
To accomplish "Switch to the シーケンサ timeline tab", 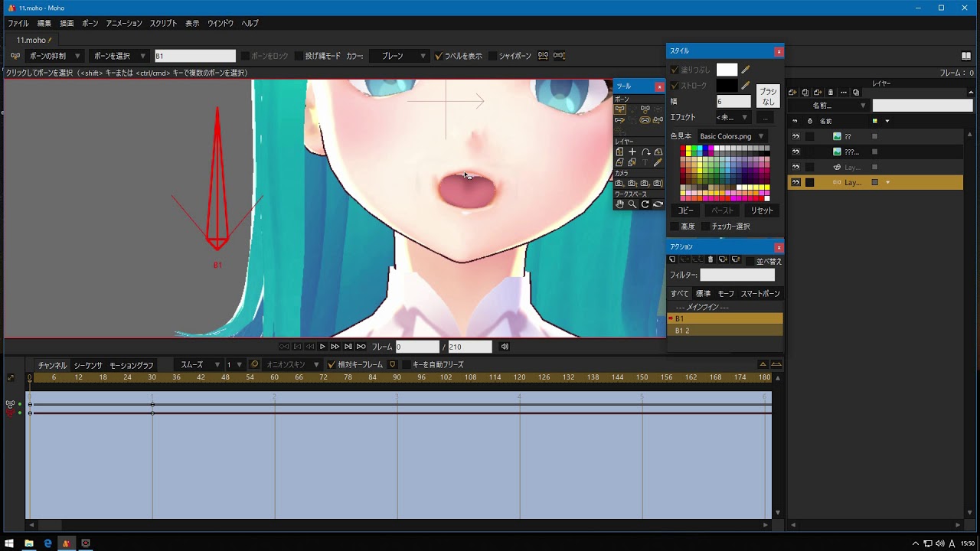I will [x=88, y=366].
